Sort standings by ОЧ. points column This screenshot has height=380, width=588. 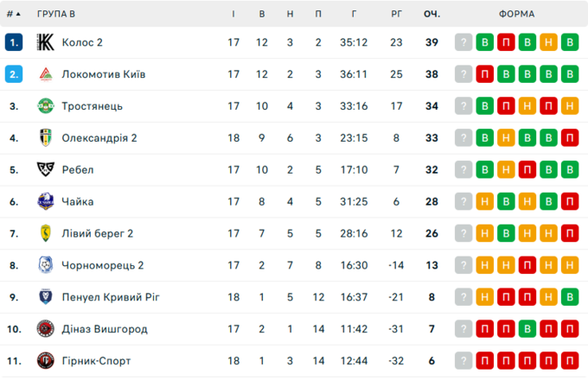tap(431, 14)
